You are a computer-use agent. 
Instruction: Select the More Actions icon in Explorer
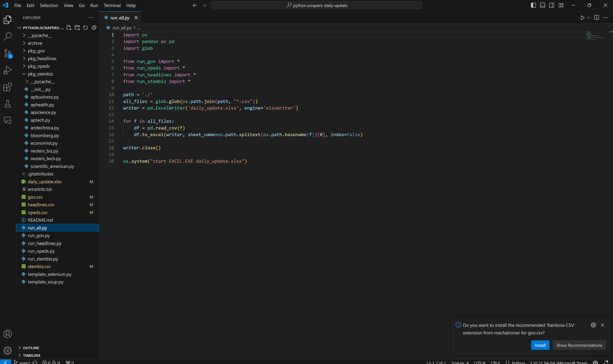[x=91, y=17]
